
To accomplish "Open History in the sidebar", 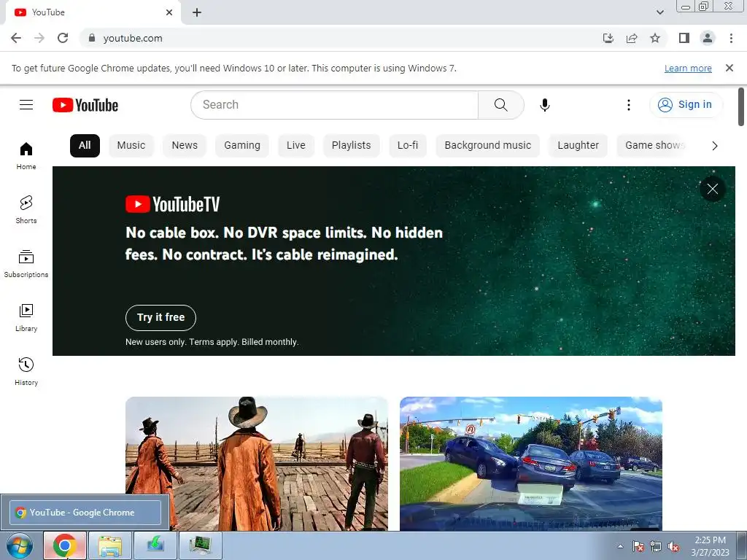I will click(26, 371).
